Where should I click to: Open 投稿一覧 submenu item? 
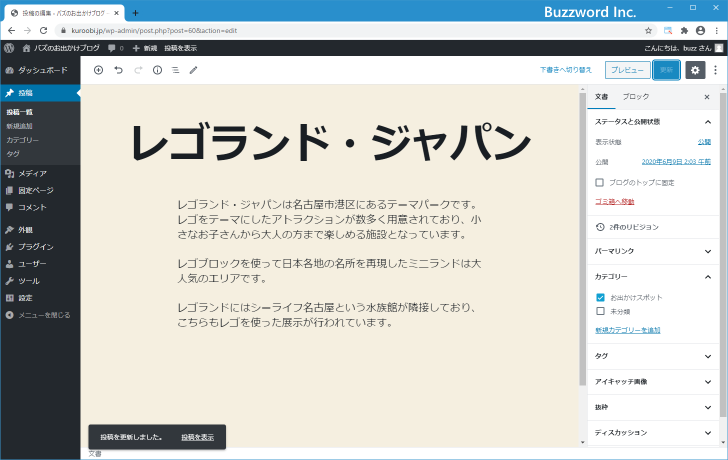[x=20, y=112]
